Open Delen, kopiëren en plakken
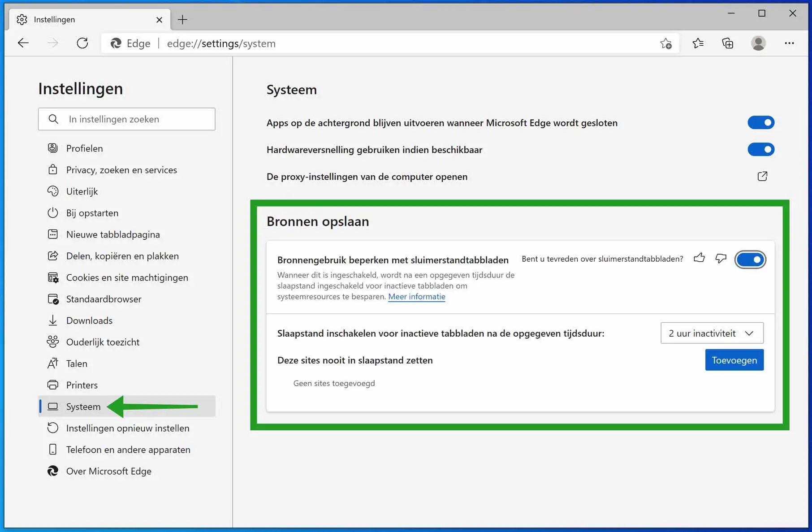The image size is (812, 532). click(x=127, y=256)
